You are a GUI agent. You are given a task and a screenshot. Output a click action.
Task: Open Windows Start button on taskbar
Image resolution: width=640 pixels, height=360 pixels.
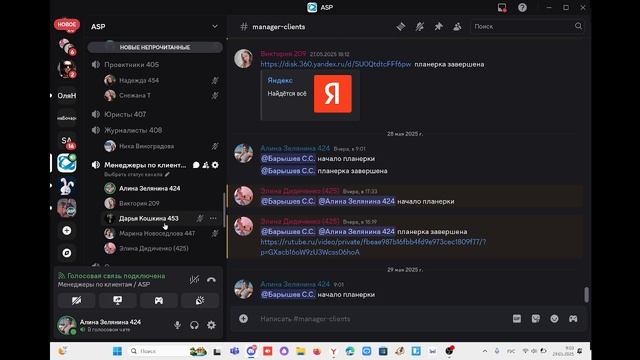click(117, 351)
